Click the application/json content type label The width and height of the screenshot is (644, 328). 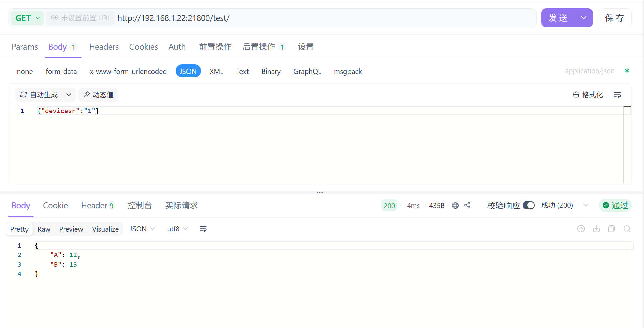pos(590,71)
